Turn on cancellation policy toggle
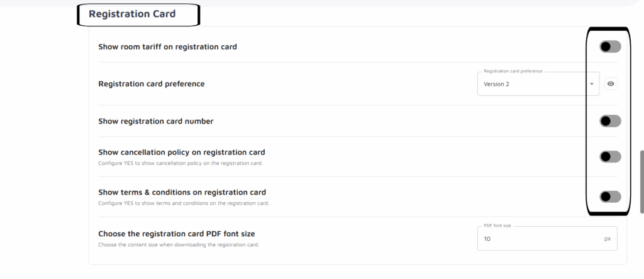The height and width of the screenshot is (279, 644). tap(609, 157)
